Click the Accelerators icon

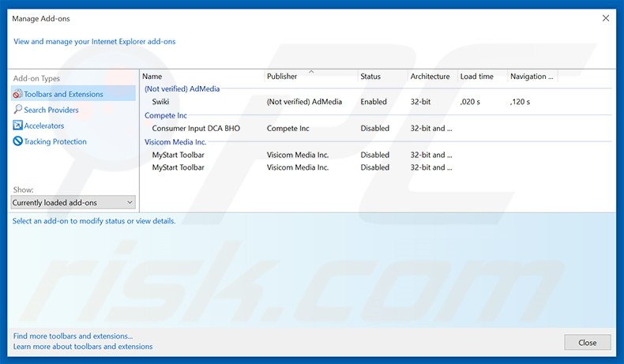point(17,126)
